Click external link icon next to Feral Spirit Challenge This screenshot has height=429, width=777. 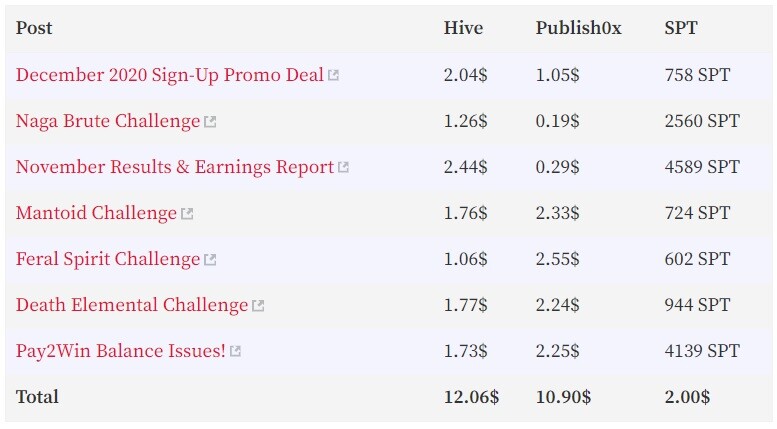tap(210, 260)
